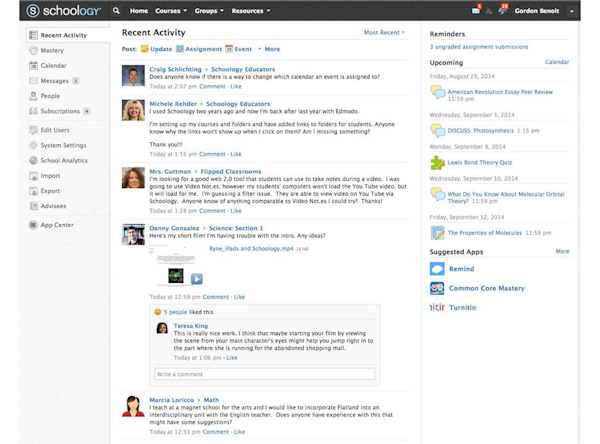Click the Update post icon

click(x=144, y=49)
